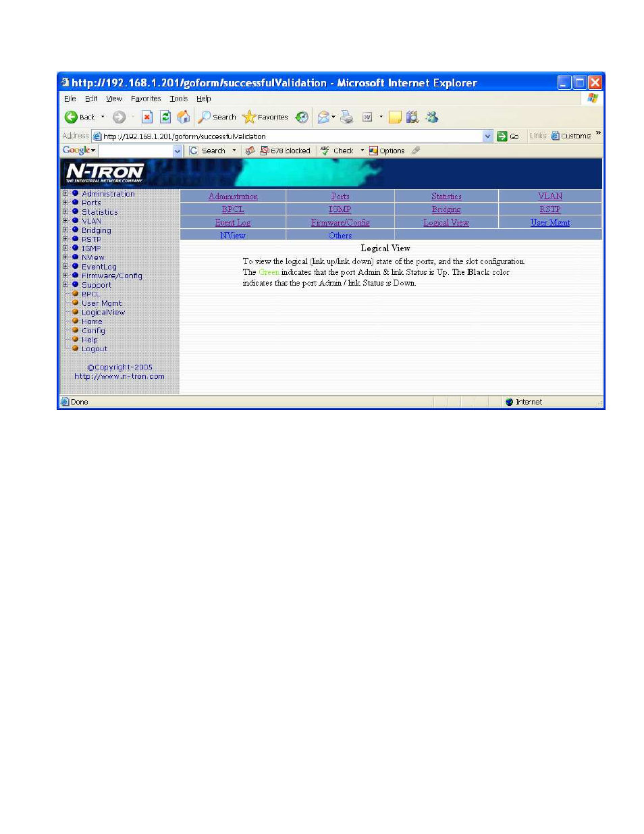Expand the Support tree node
This screenshot has width=644, height=834.
coord(65,284)
